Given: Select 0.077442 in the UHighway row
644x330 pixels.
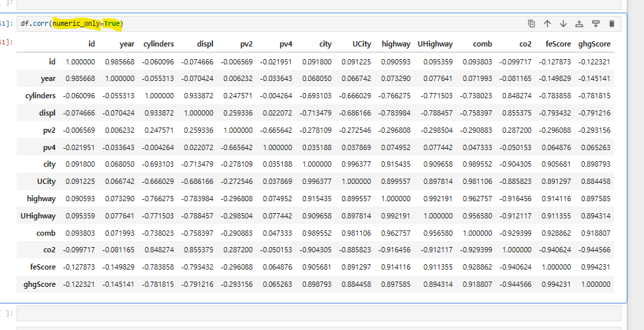Looking at the screenshot, I should pos(278,216).
